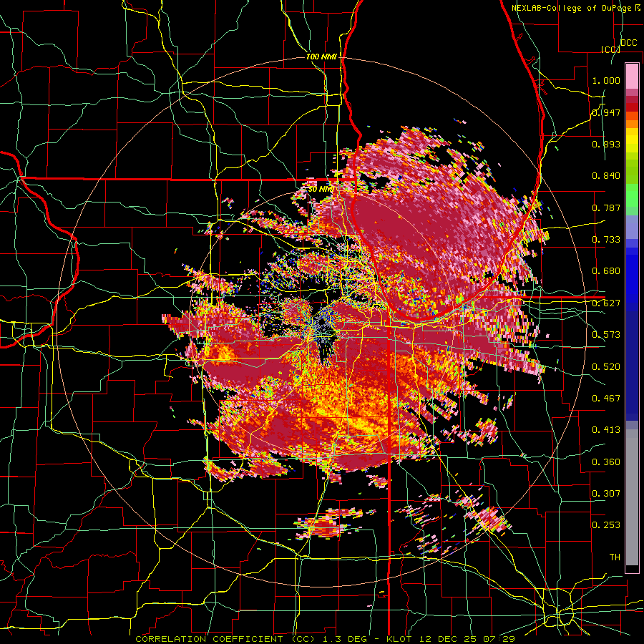Image resolution: width=644 pixels, height=644 pixels.
Task: Click the KLOT radar site identifier
Action: click(x=401, y=639)
